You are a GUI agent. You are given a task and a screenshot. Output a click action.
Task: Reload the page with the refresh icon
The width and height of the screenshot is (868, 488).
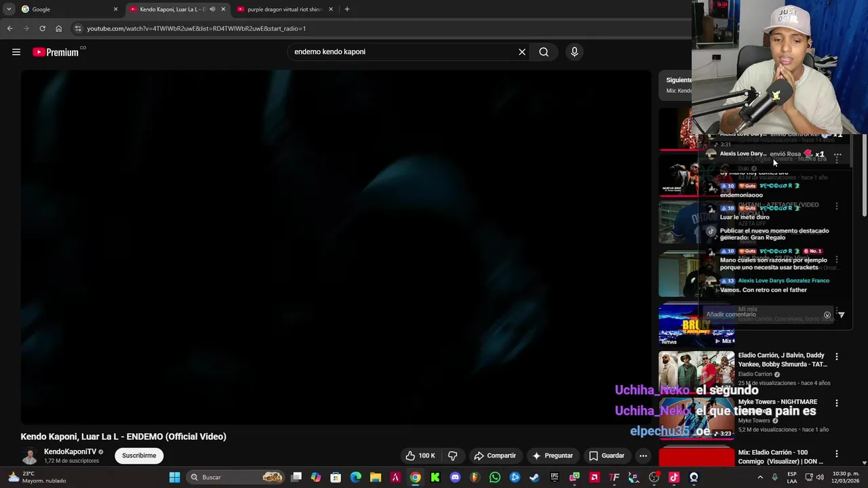click(42, 28)
